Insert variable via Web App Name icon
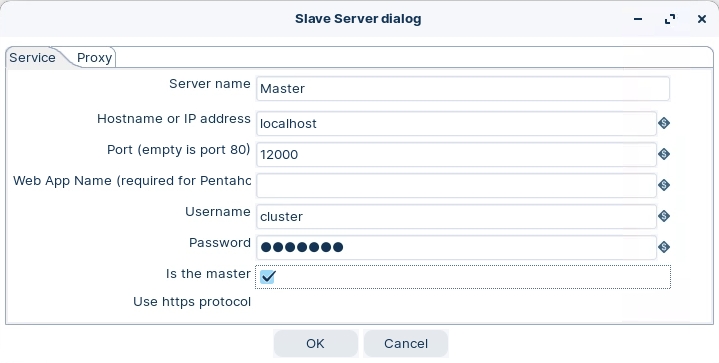Screen dimensions: 719x363 pyautogui.click(x=664, y=185)
